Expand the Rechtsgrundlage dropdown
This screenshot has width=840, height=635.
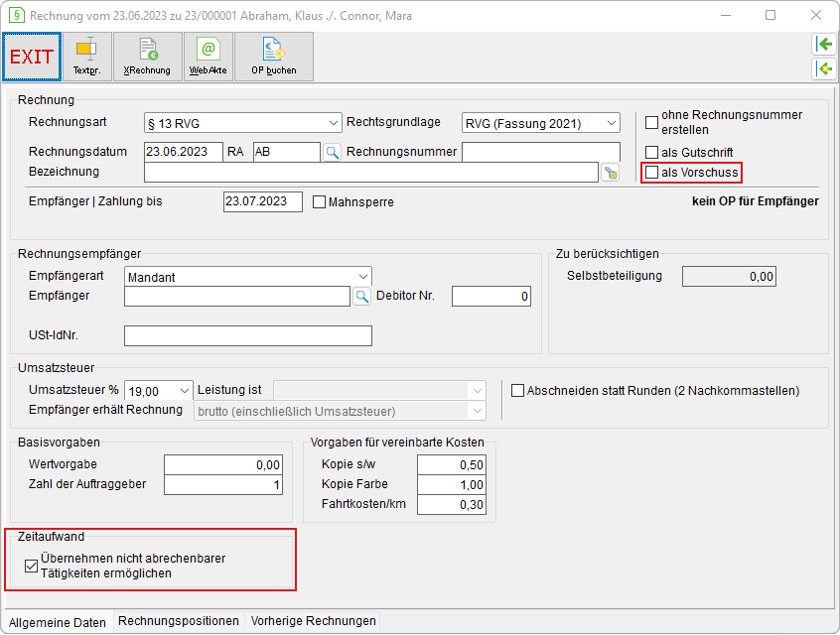[540, 123]
